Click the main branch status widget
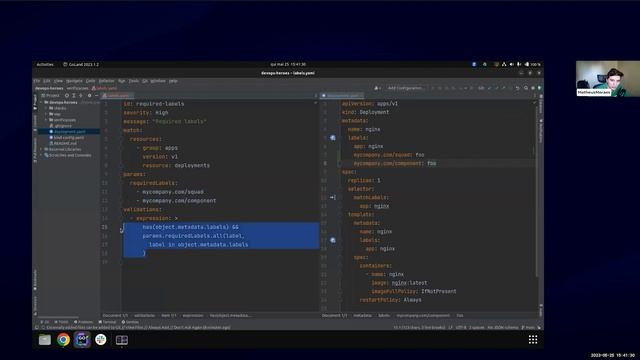Image resolution: width=640 pixels, height=360 pixels. 528,327
